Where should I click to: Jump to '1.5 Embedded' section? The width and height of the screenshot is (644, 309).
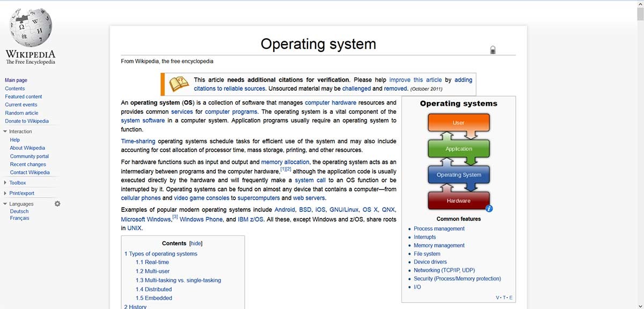(x=154, y=298)
